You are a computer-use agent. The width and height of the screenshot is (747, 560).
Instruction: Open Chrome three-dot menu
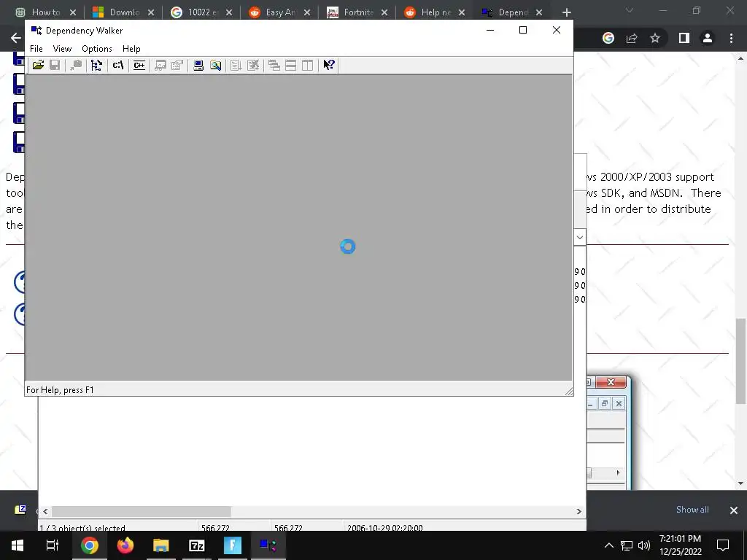click(731, 38)
